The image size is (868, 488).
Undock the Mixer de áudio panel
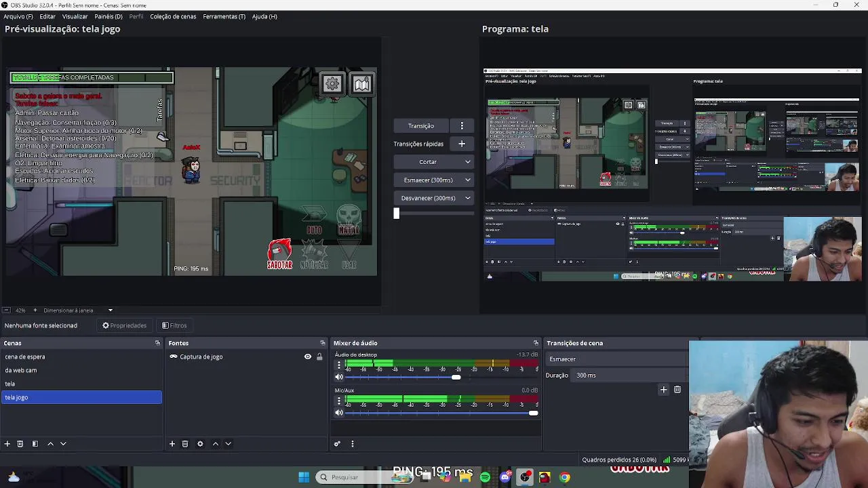click(x=536, y=343)
